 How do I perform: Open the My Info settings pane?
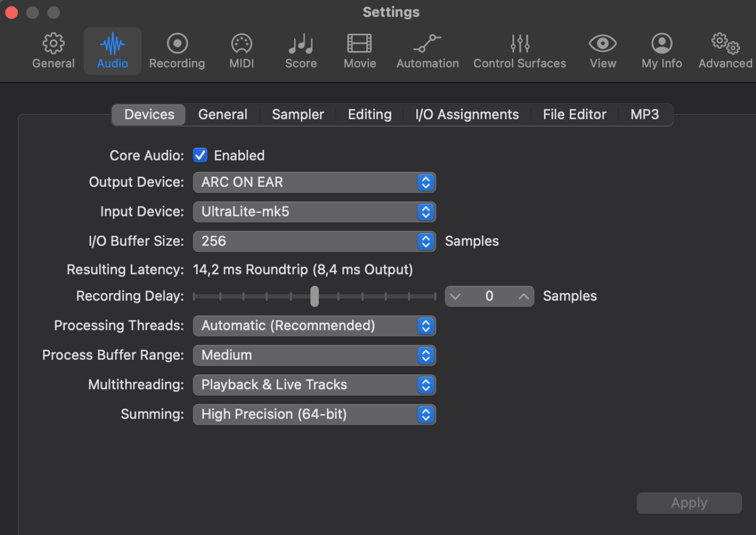[661, 51]
